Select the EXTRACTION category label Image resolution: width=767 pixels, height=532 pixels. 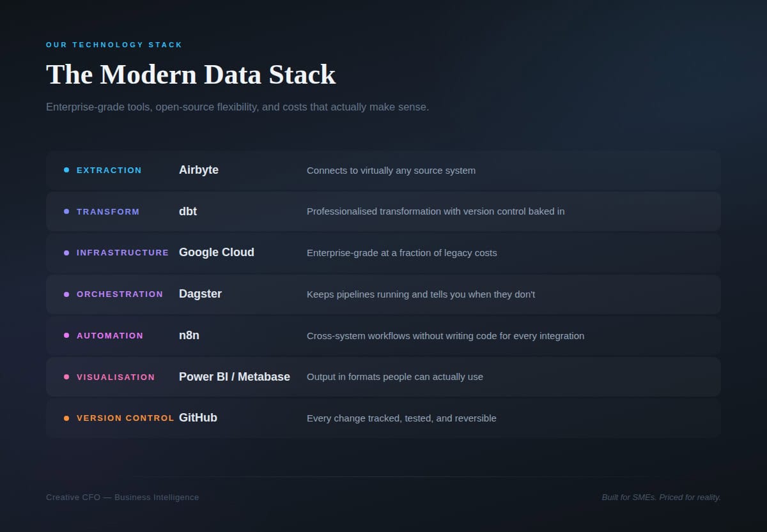click(109, 171)
